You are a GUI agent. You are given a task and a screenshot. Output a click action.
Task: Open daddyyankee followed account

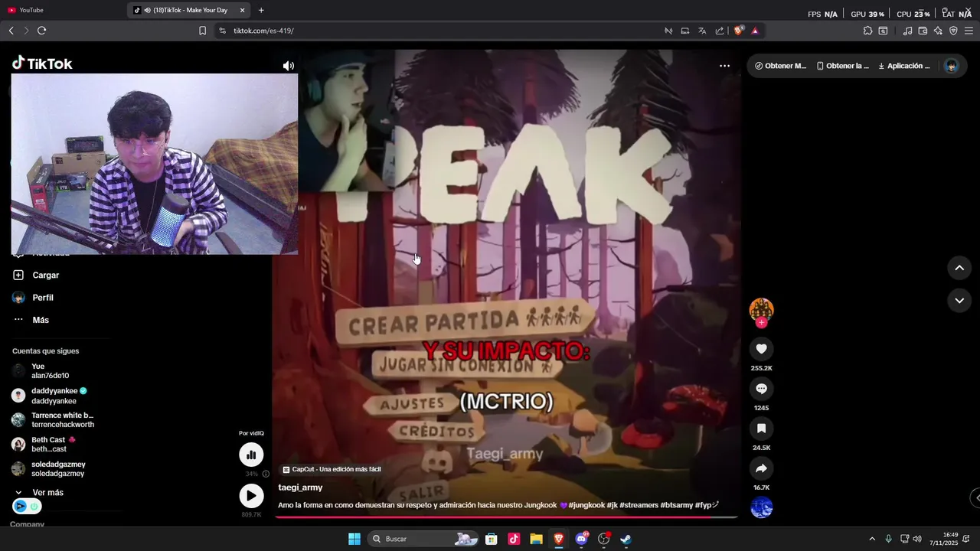pyautogui.click(x=51, y=396)
